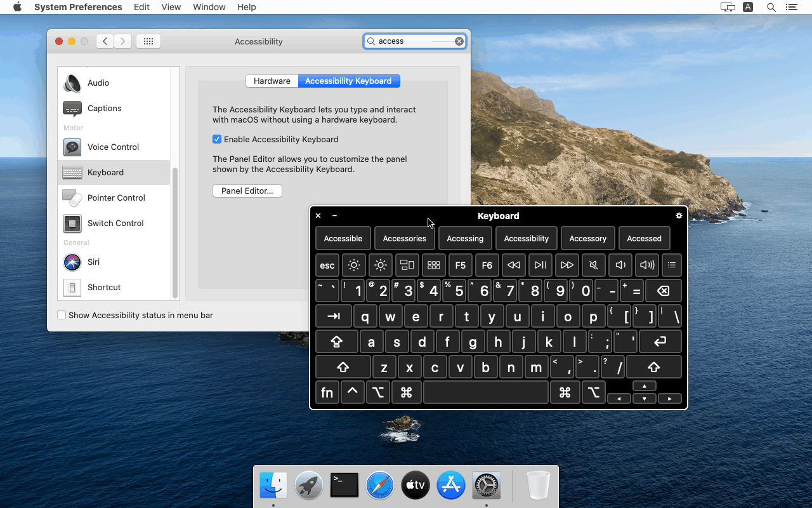The height and width of the screenshot is (508, 812).
Task: Open the Panel Editor
Action: [247, 190]
